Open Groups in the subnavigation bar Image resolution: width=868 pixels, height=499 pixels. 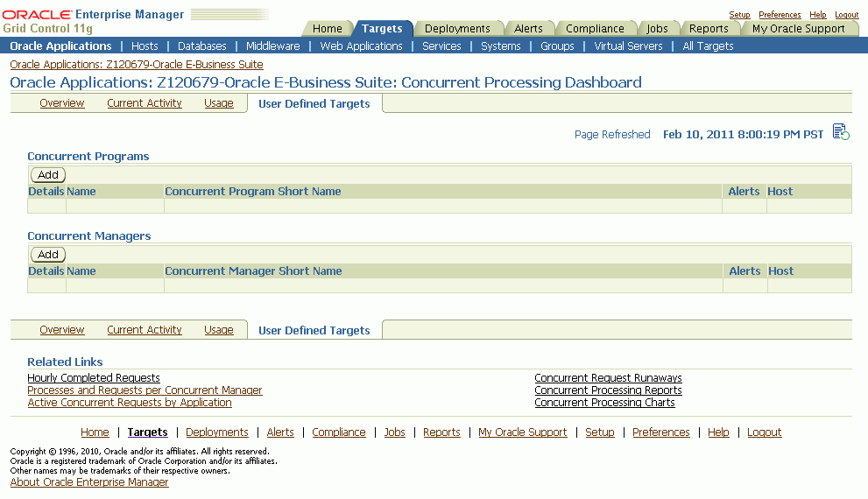pos(557,46)
